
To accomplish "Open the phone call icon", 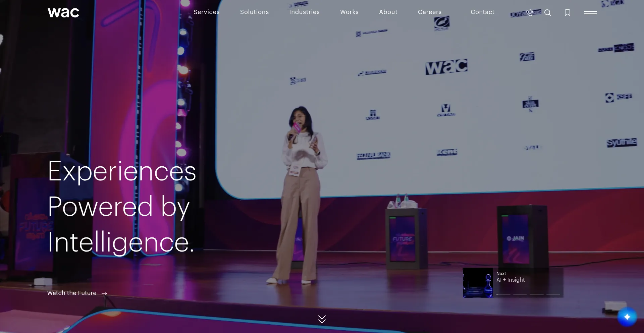I will tap(530, 13).
